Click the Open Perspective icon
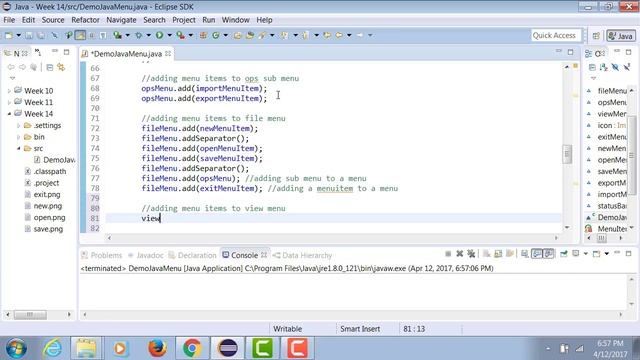The image size is (640, 360). [x=596, y=36]
